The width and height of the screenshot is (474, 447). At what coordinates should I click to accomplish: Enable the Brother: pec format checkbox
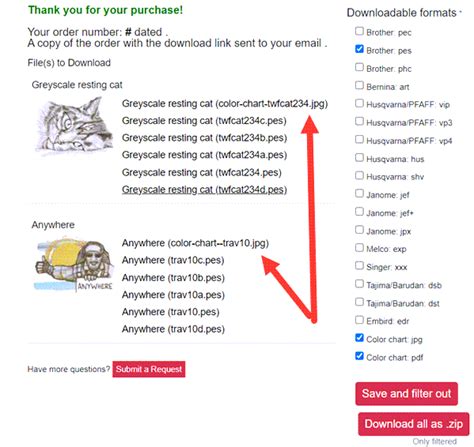[359, 31]
